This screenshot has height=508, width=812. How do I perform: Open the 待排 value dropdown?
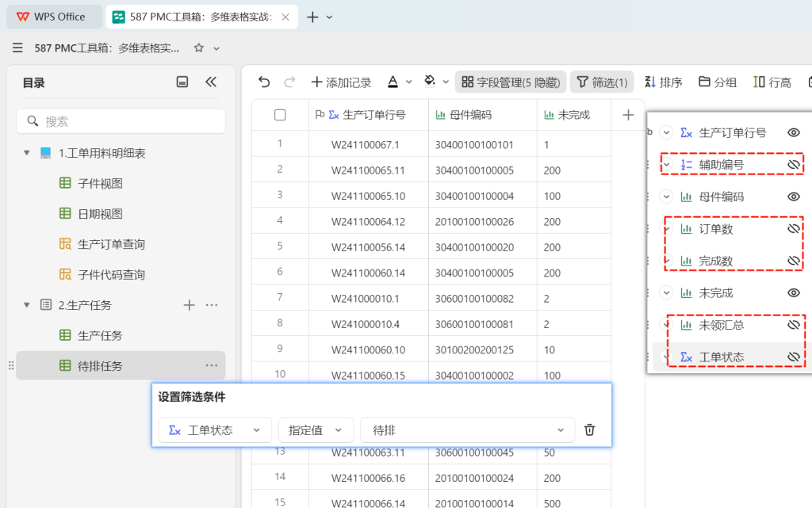(x=468, y=430)
